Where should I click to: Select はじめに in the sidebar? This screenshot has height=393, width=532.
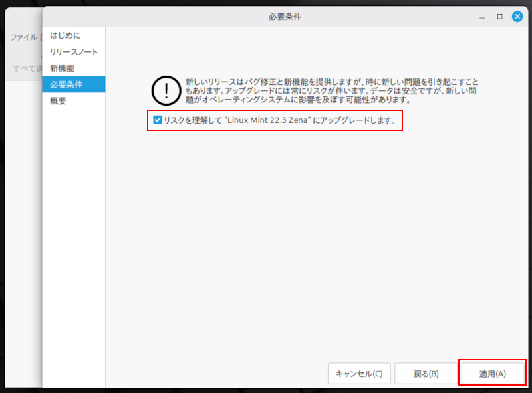coord(66,35)
